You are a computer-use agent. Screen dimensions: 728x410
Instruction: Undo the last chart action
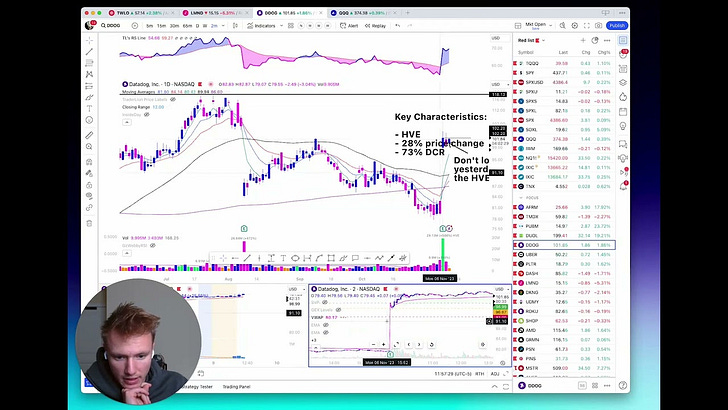point(398,26)
